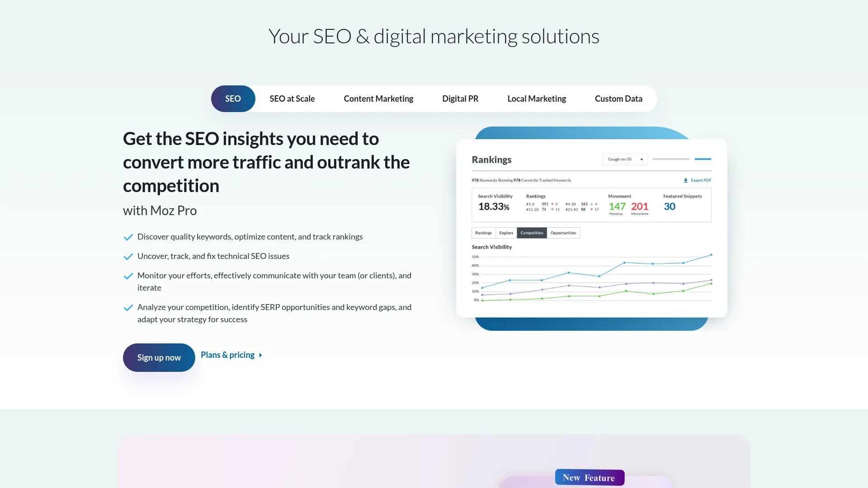Click the dropdown arrow inside the engine selector
The image size is (868, 488).
pyautogui.click(x=642, y=159)
